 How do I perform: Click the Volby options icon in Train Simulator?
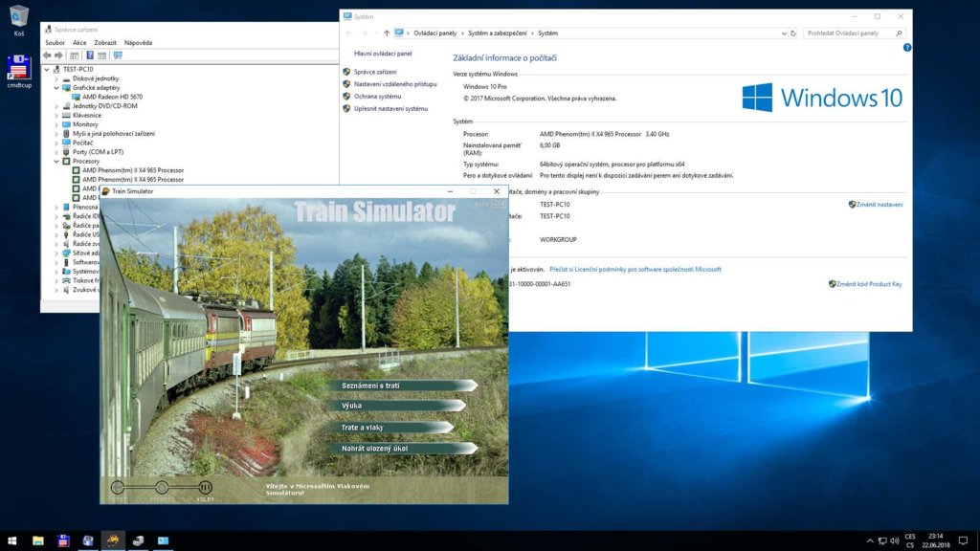point(206,488)
